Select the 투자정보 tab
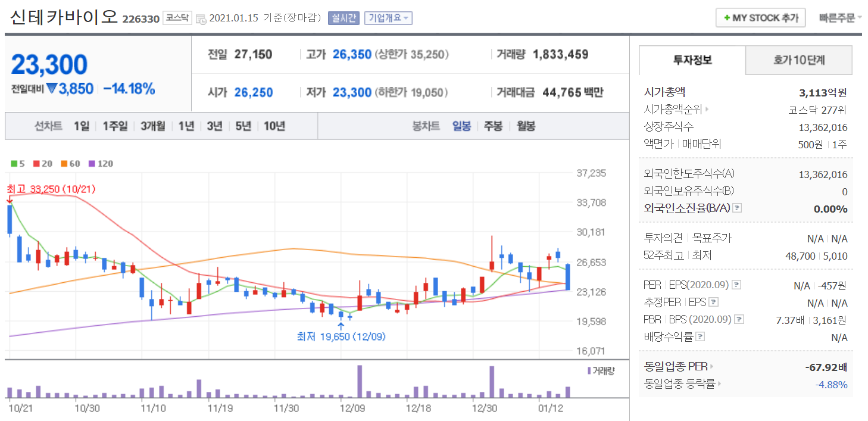Image resolution: width=868 pixels, height=421 pixels. 692,60
